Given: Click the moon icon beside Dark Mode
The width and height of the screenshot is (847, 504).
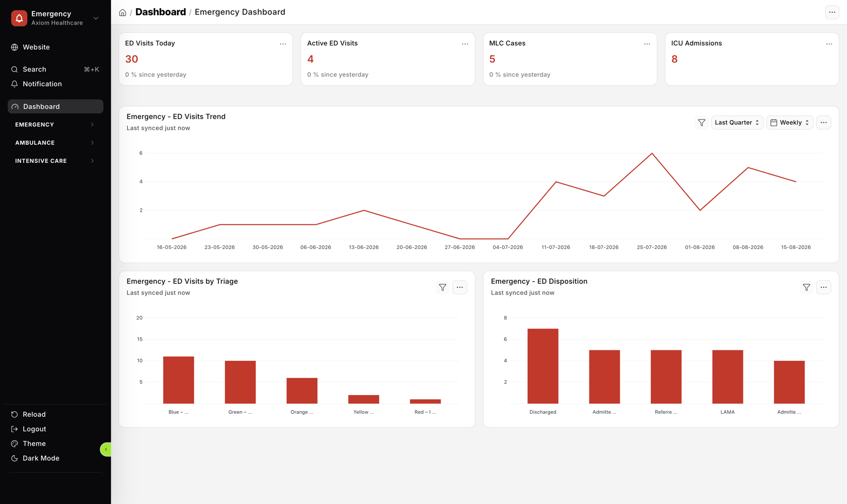Looking at the screenshot, I should pyautogui.click(x=15, y=458).
